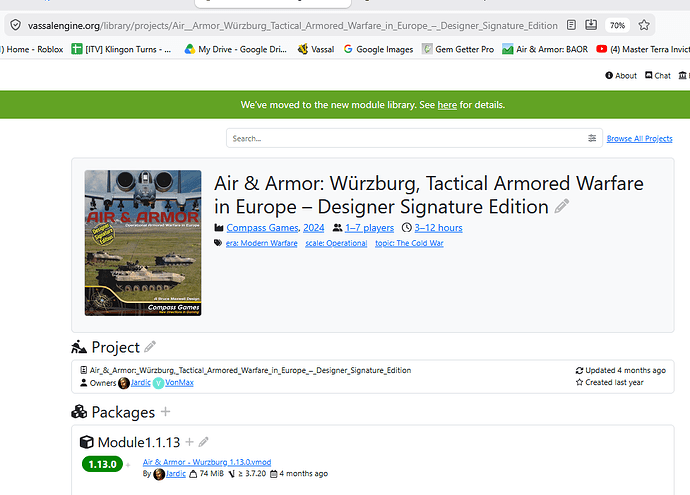The width and height of the screenshot is (690, 495).
Task: Click the 1.13.0 version badge
Action: coord(102,464)
